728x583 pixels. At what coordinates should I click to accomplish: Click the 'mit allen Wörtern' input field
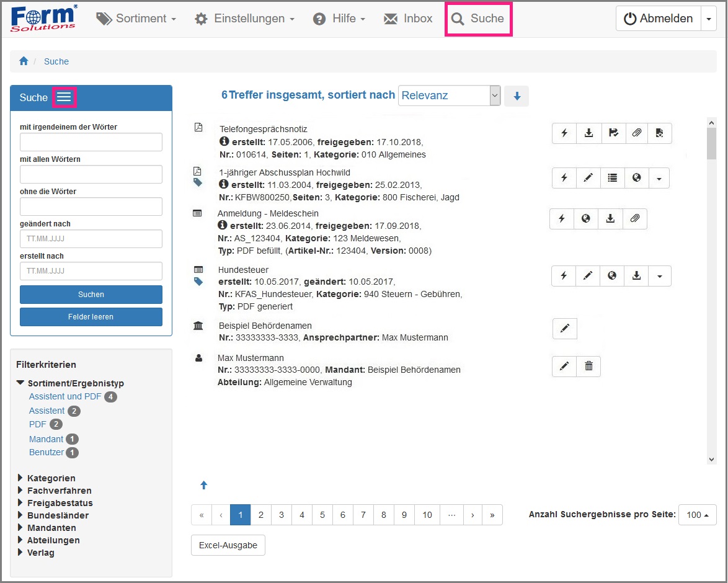coord(91,174)
